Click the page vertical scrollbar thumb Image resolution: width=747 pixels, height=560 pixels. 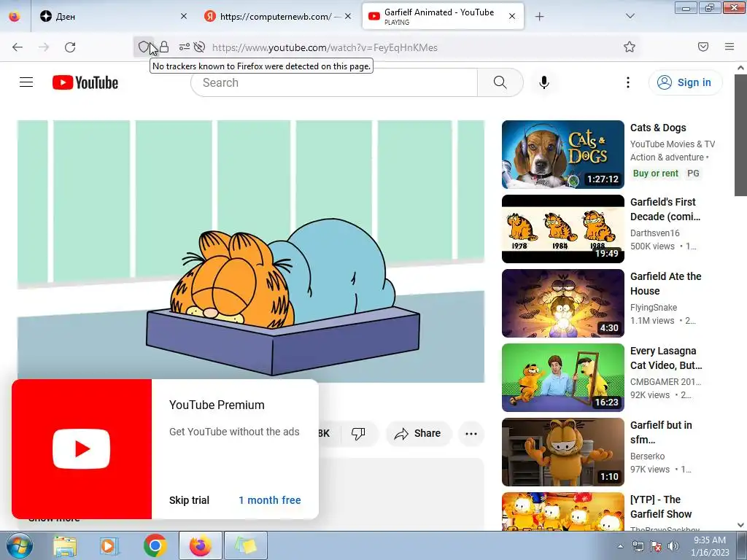pos(740,134)
